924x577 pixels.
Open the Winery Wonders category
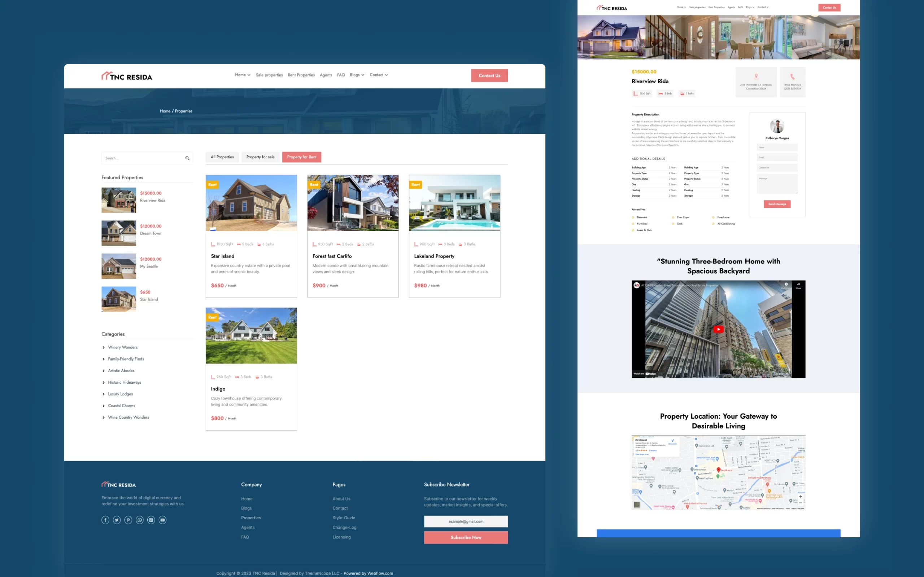[x=123, y=347]
